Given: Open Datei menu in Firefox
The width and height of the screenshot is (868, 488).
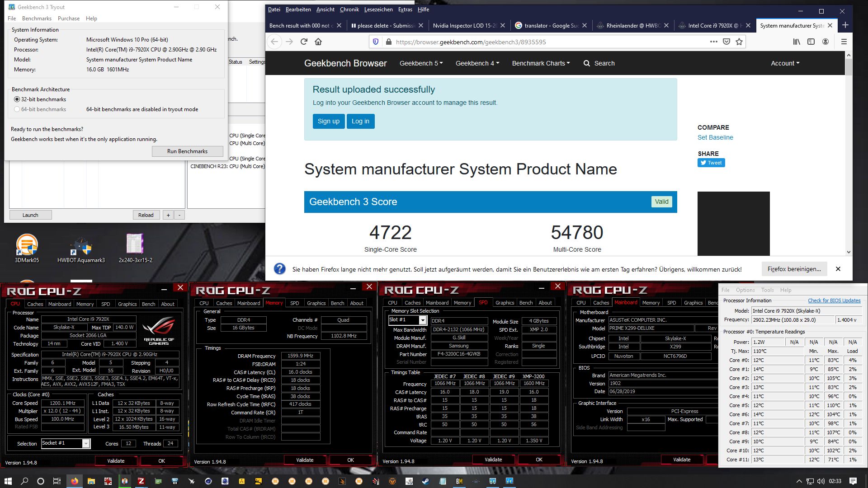Looking at the screenshot, I should point(274,9).
